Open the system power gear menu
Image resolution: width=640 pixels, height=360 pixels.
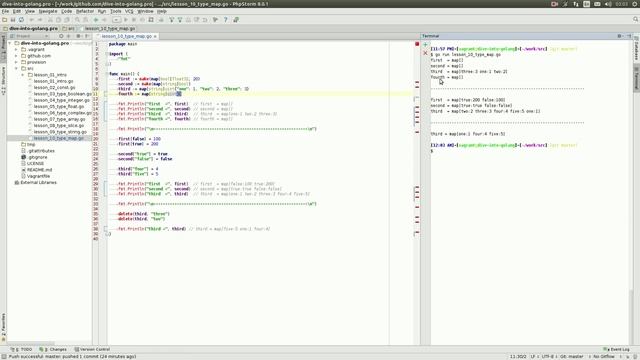tap(635, 4)
